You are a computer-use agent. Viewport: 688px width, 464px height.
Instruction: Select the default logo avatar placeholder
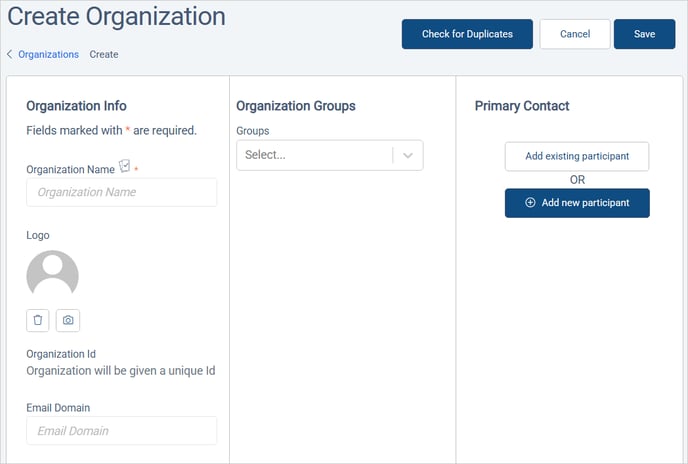click(x=52, y=276)
